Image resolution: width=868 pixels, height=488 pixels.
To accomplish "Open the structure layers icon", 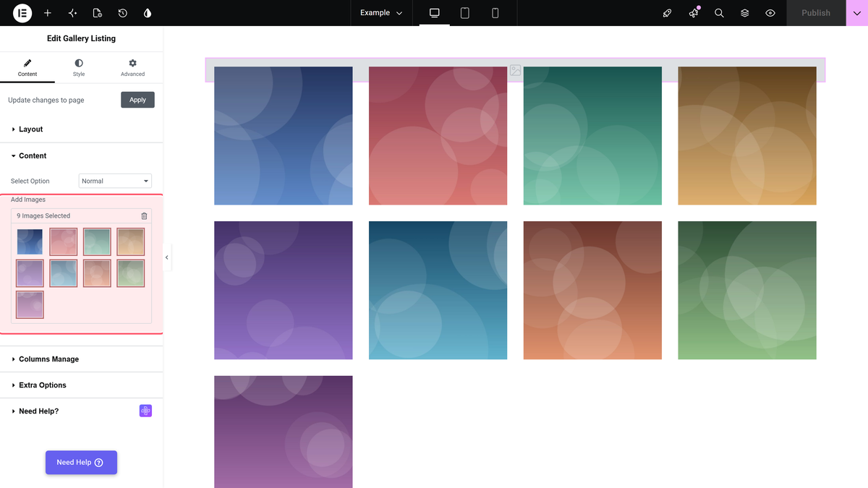I will click(x=745, y=13).
